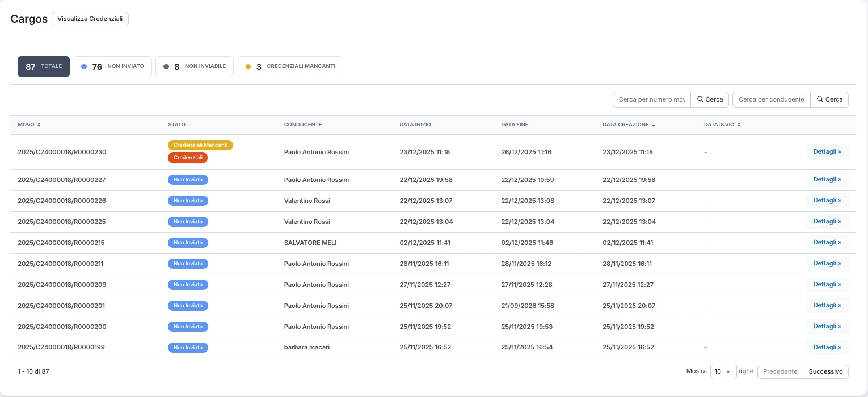
Task: Open Dettagli for movo R0000209
Action: tap(827, 284)
